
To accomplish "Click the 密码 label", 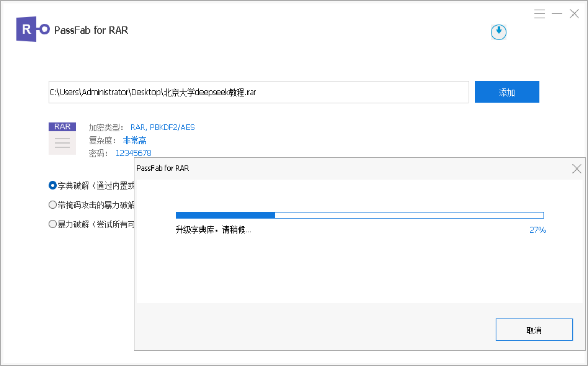I will coord(99,154).
